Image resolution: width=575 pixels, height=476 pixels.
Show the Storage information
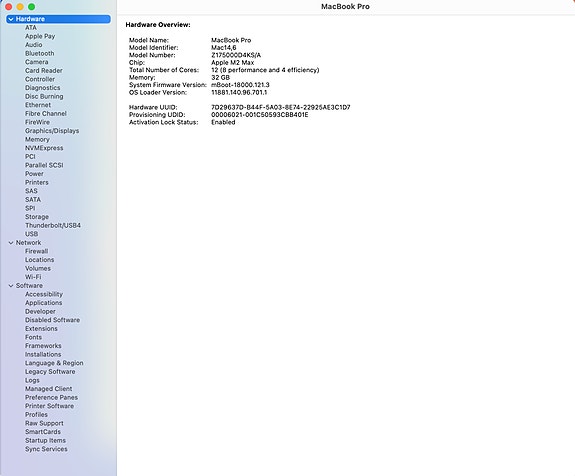coord(37,217)
